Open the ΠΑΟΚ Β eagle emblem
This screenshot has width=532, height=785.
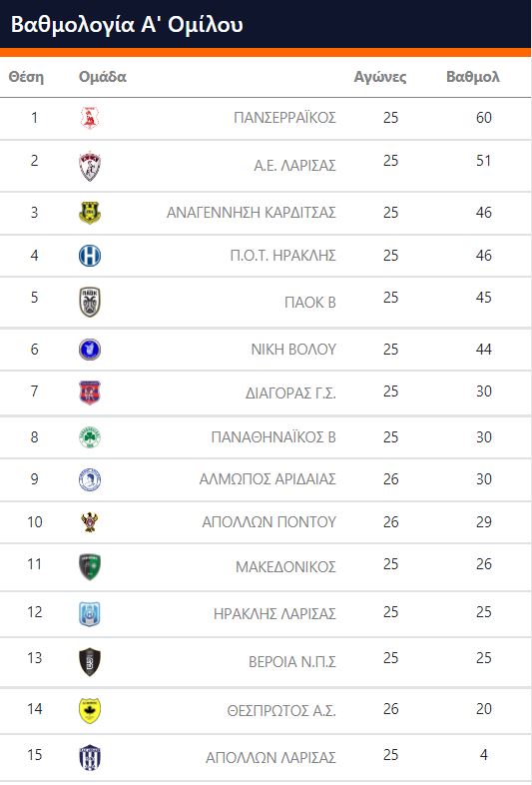pos(90,302)
